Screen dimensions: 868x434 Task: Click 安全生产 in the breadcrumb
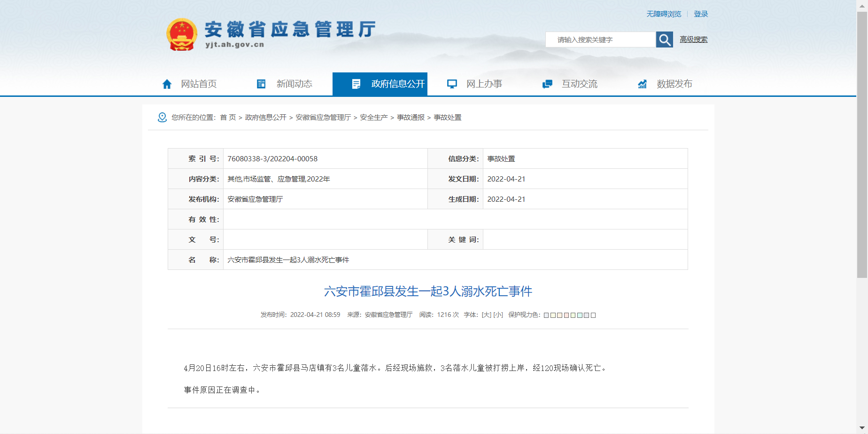coord(374,118)
